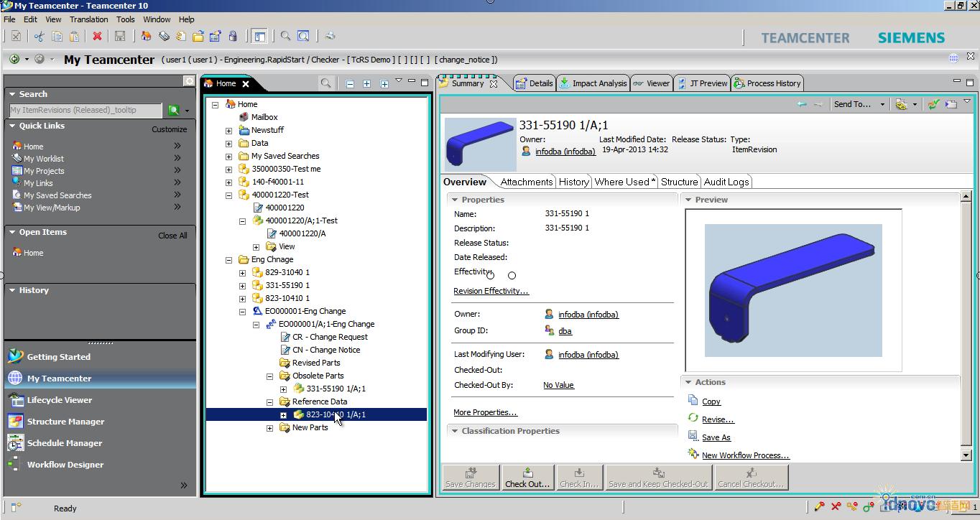The image size is (980, 520).
Task: Click the links folder icon in Summary toolbar
Action: [900, 104]
